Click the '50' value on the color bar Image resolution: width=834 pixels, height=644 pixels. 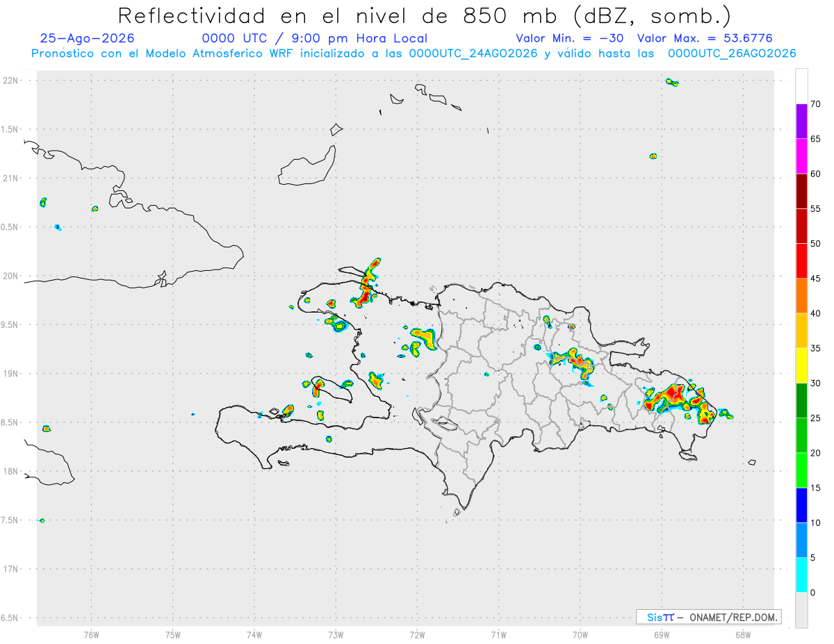(816, 244)
